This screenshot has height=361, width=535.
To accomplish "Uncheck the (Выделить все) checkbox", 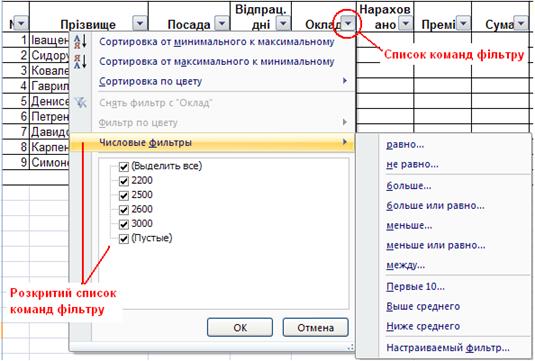I will click(124, 167).
